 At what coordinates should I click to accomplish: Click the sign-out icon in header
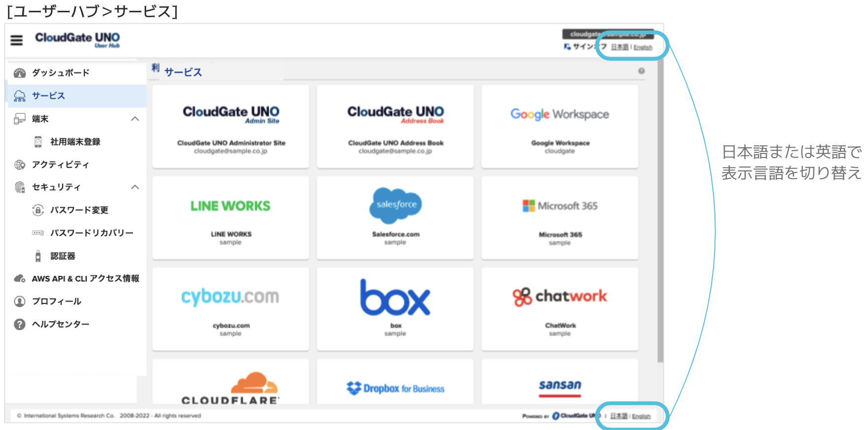tap(567, 47)
